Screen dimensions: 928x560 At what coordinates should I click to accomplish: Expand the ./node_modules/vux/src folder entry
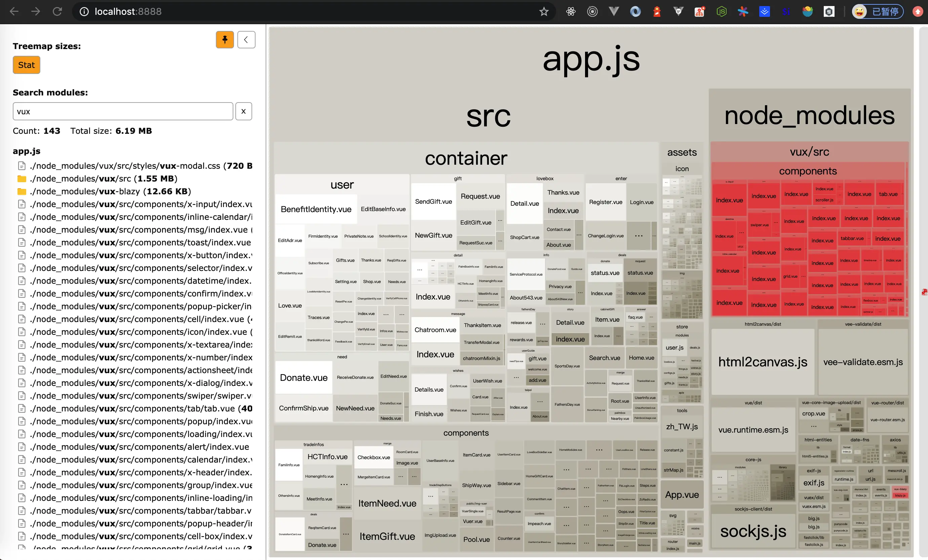coord(104,178)
